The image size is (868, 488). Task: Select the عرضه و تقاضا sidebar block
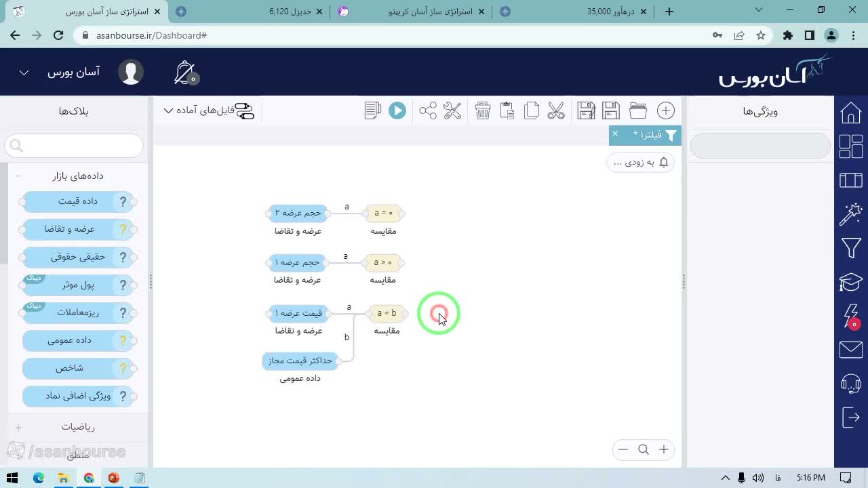point(77,229)
